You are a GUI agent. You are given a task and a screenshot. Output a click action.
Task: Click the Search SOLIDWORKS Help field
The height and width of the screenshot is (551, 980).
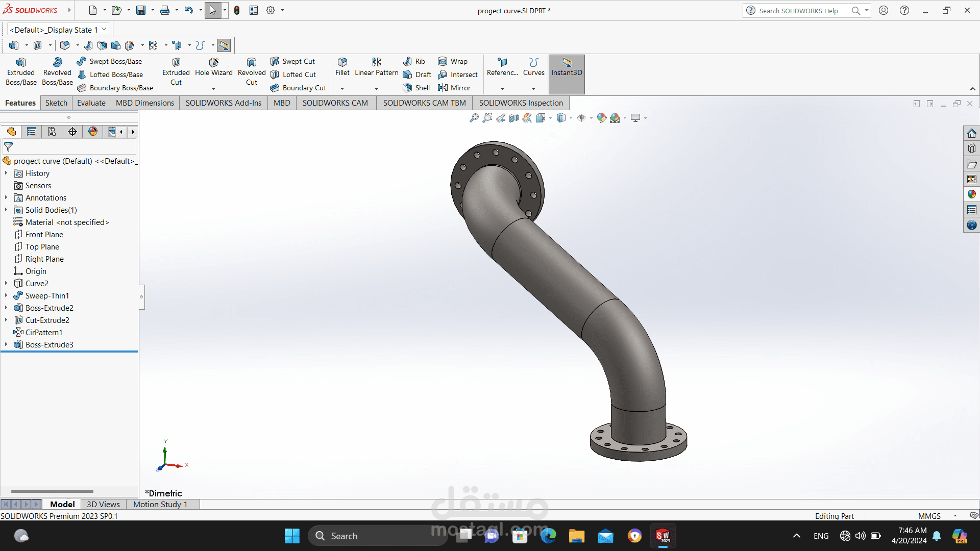coord(799,11)
